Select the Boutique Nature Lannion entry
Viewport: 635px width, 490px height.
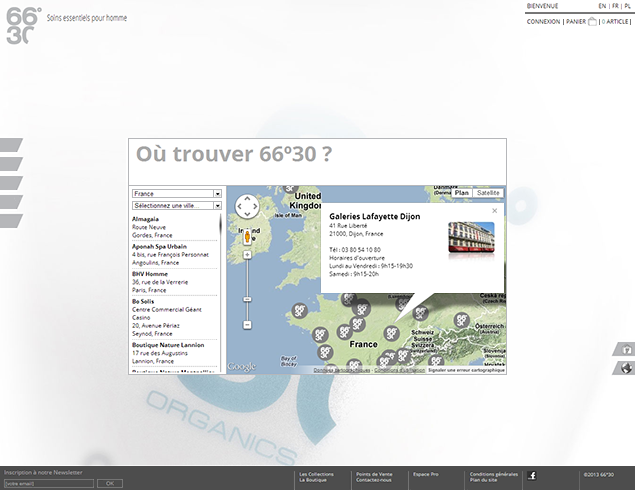tap(174, 353)
